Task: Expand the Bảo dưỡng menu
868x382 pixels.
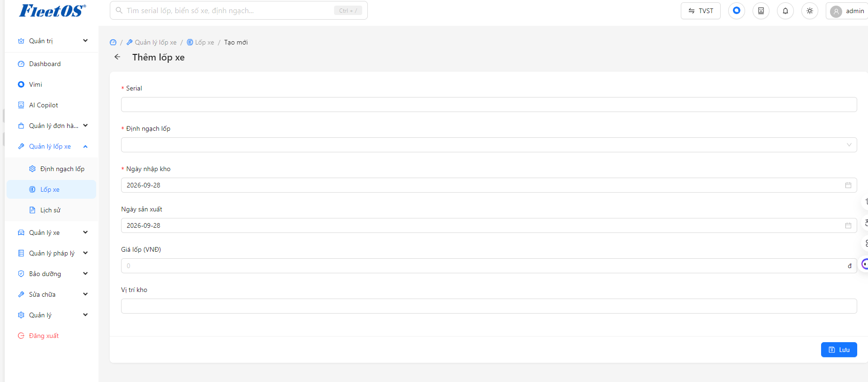Action: point(52,274)
